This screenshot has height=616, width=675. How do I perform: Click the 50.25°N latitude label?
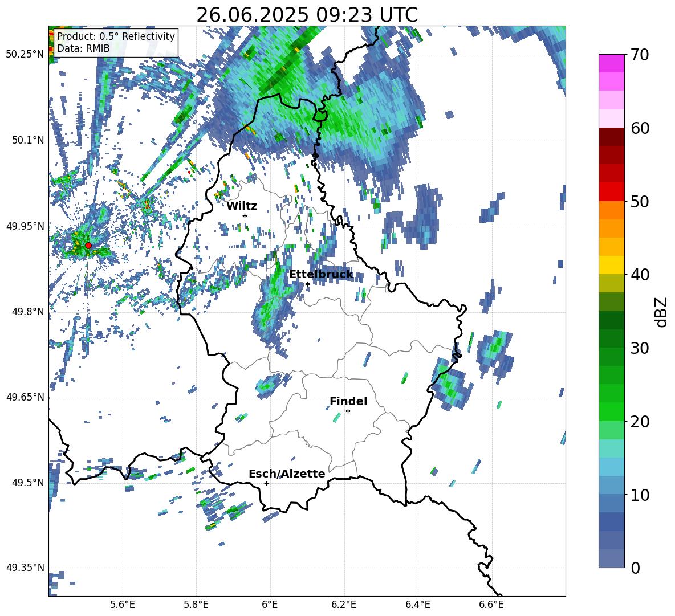(25, 54)
